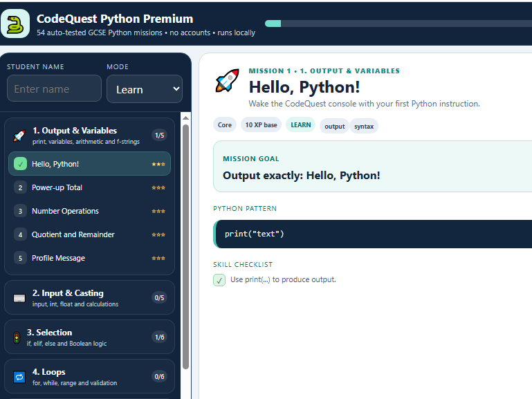Click the rocket icon beside the mission title
532x399 pixels.
[x=227, y=80]
